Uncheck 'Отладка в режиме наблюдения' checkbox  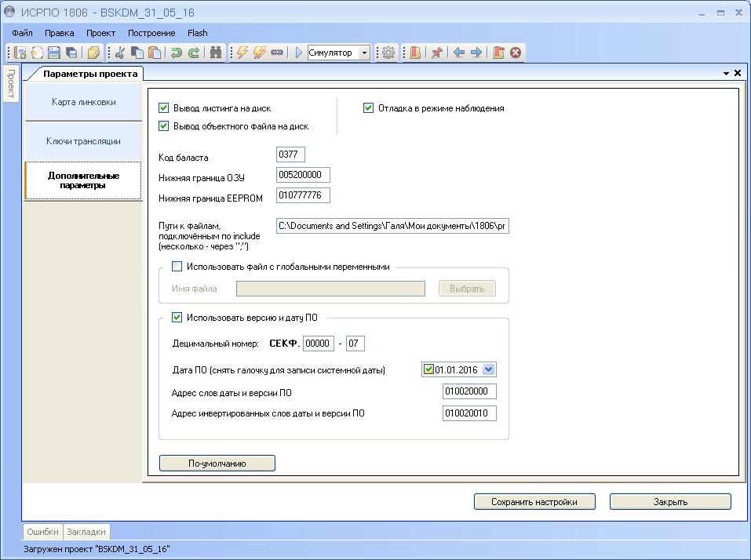(x=368, y=108)
